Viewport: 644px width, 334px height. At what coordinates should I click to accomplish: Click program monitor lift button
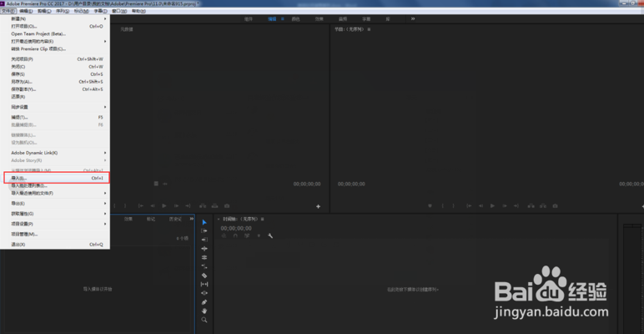531,205
